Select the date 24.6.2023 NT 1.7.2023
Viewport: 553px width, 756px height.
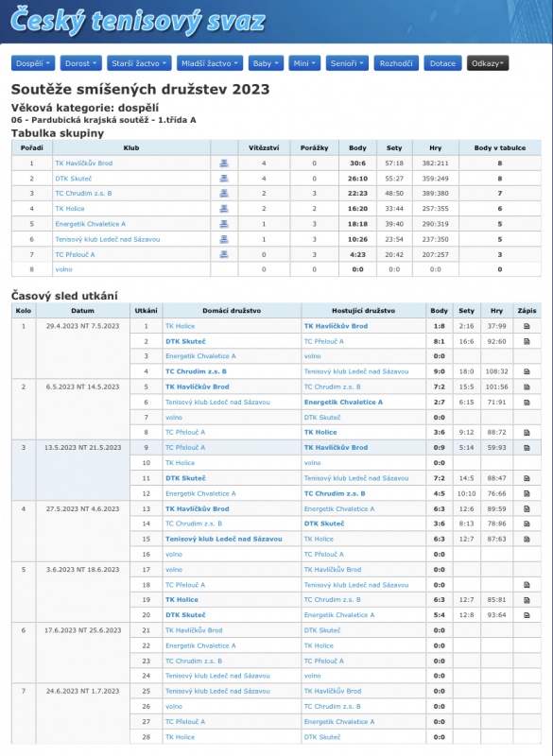tap(82, 692)
